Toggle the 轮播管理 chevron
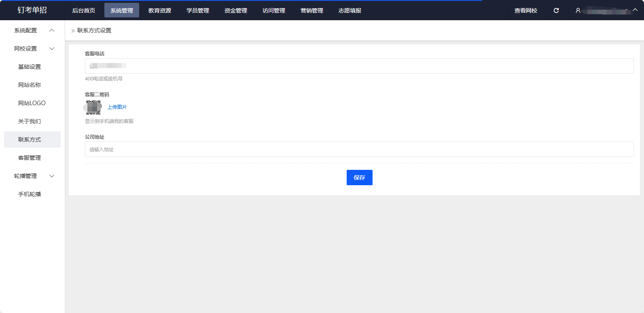Viewport: 644px width, 313px height. tap(52, 176)
